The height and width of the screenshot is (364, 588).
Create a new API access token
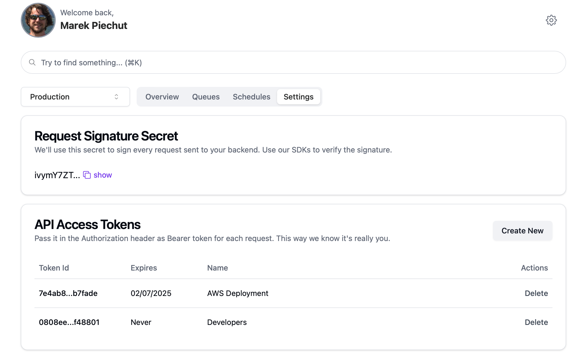coord(522,230)
